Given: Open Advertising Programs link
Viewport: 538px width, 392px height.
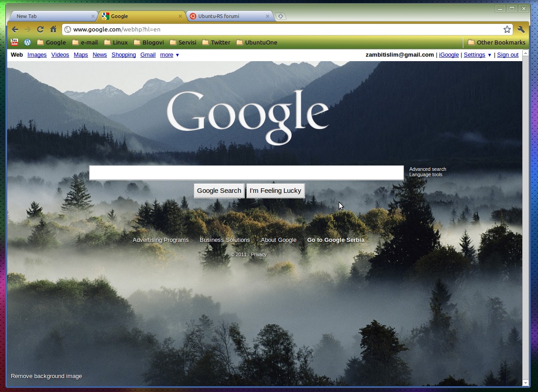Looking at the screenshot, I should (161, 240).
